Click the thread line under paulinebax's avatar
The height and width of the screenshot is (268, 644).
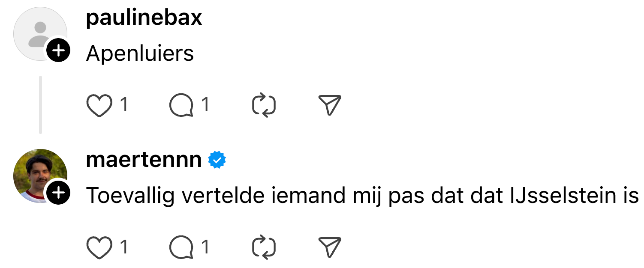40,105
